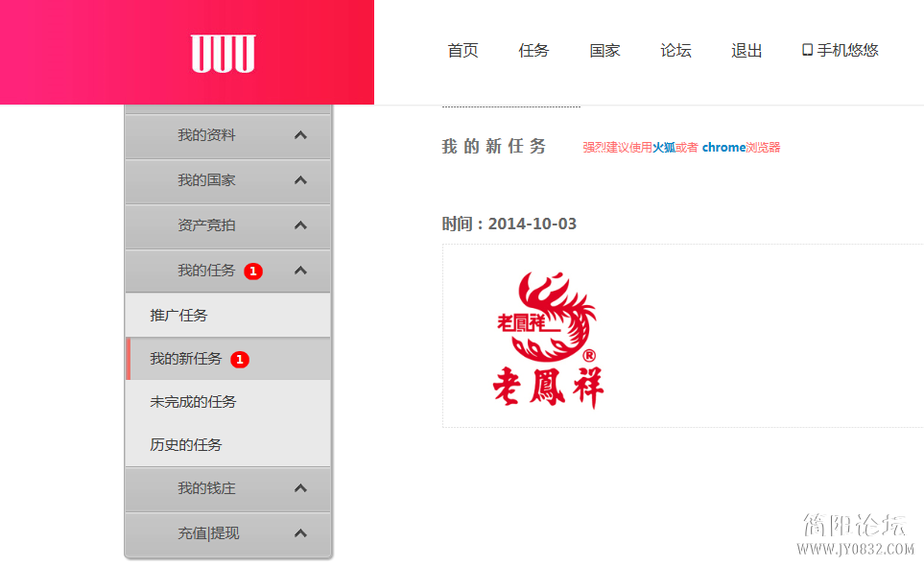Open the 老鳳祥 task logo image
Viewport: 924px width, 567px height.
pyautogui.click(x=548, y=340)
